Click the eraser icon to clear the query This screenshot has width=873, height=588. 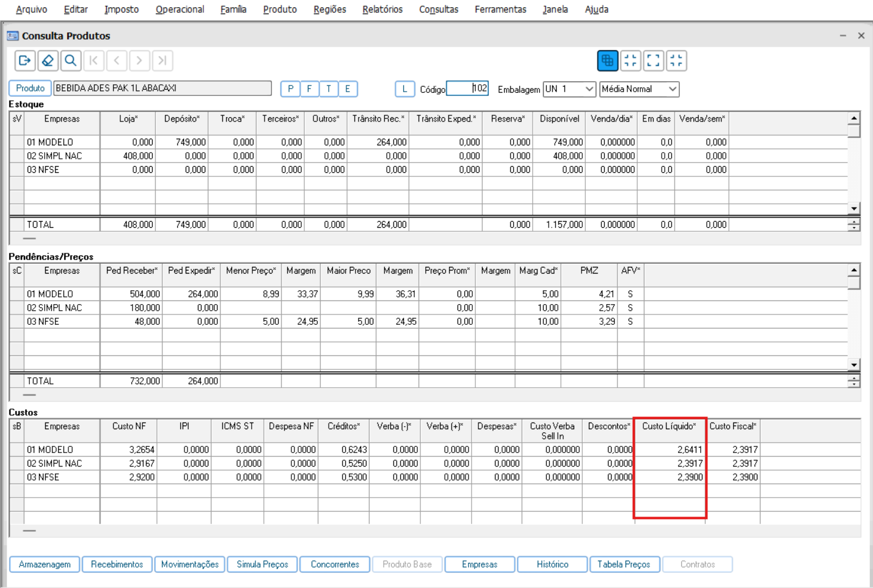click(x=48, y=60)
